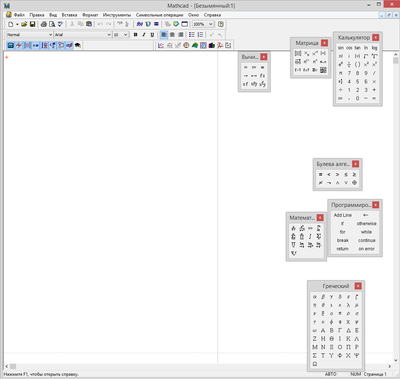Click the Insert Function f(x) icon
Image resolution: width=400 pixels, height=379 pixels.
coord(140,24)
